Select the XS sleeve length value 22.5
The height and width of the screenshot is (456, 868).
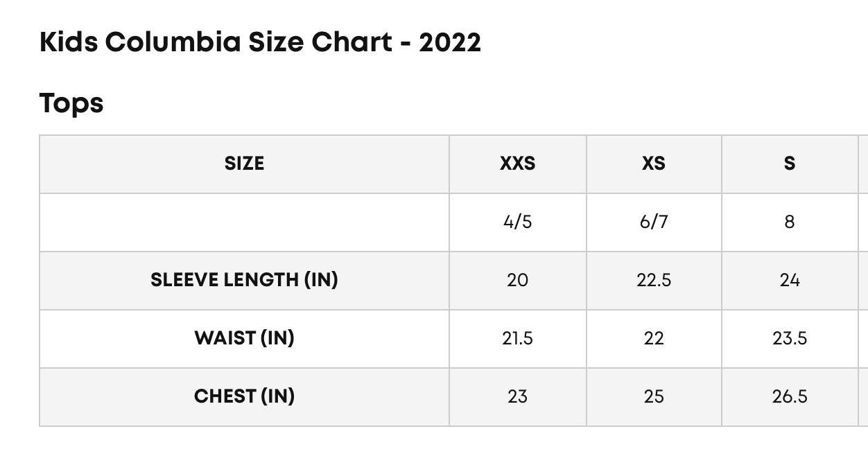coord(653,280)
